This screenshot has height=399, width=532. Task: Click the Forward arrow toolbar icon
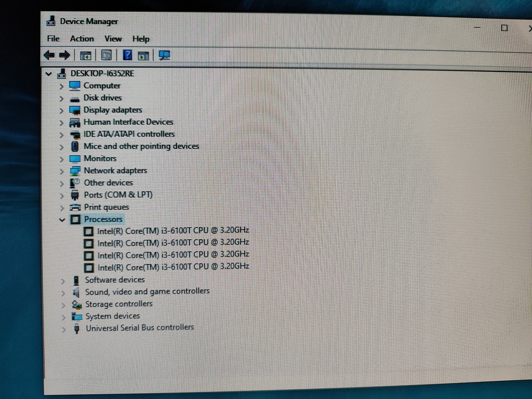point(64,55)
